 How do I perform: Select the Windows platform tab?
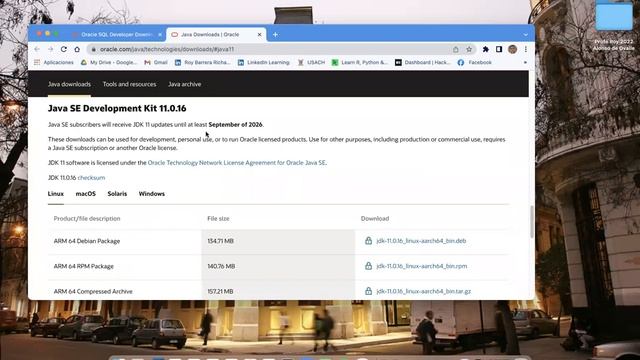(x=152, y=194)
